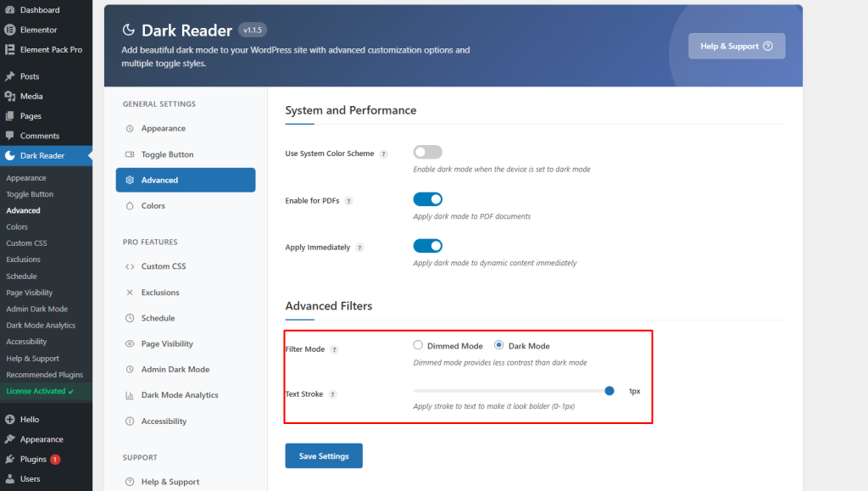Viewport: 868px width, 491px height.
Task: Click the Users person icon
Action: coord(10,479)
